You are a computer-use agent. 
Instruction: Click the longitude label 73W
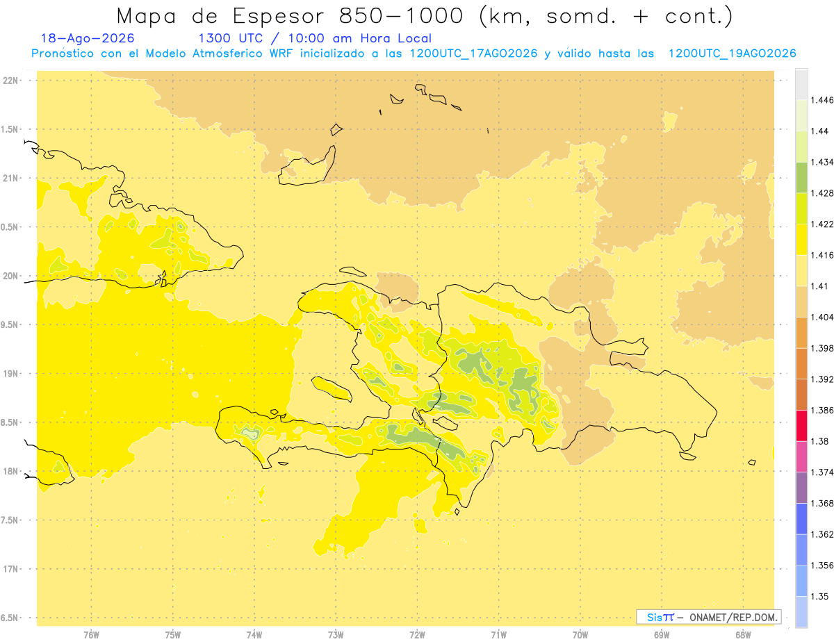pyautogui.click(x=336, y=634)
